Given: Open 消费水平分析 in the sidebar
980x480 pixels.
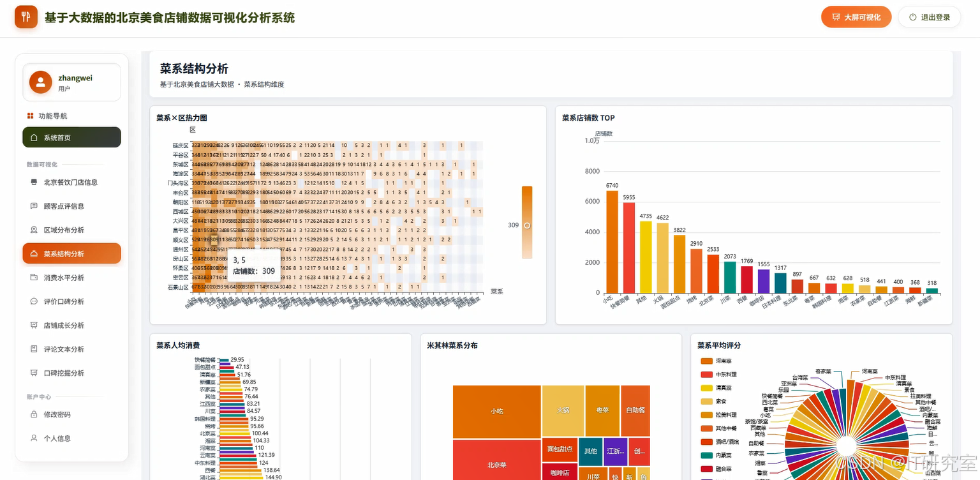Looking at the screenshot, I should click(71, 278).
